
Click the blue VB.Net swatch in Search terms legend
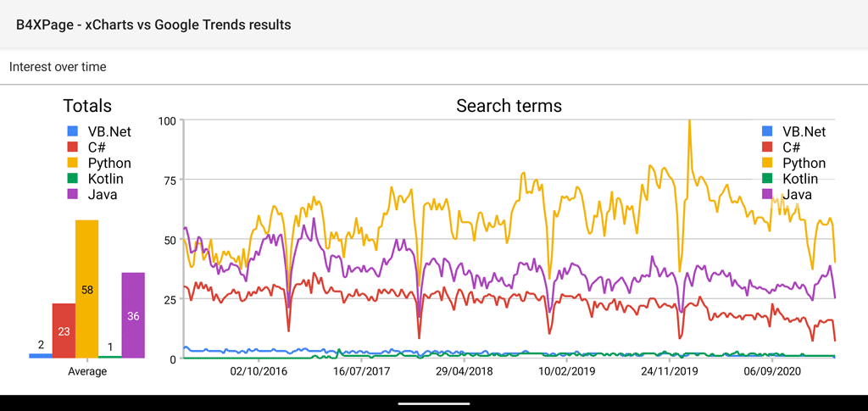click(768, 131)
